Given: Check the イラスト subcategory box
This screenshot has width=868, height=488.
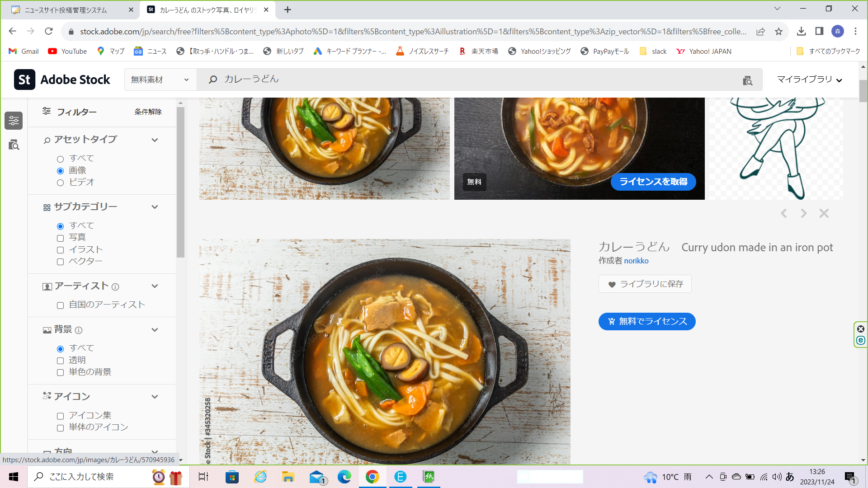Looking at the screenshot, I should (60, 250).
